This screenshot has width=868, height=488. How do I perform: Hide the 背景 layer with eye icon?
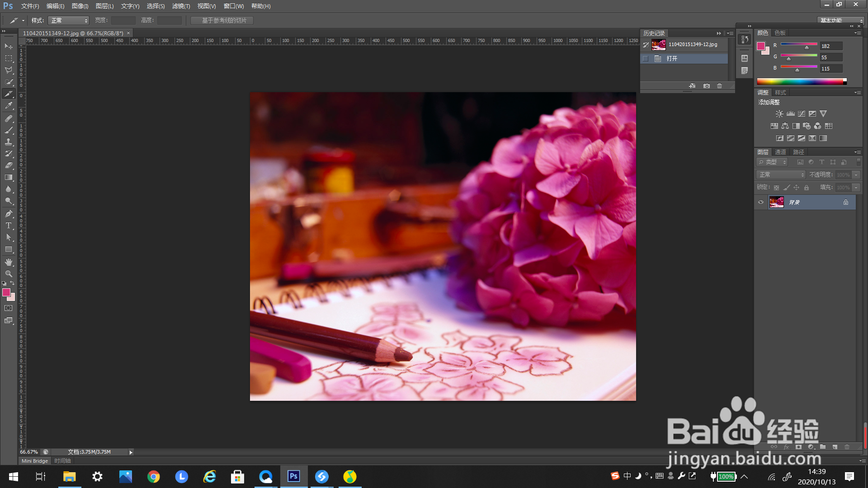click(761, 202)
